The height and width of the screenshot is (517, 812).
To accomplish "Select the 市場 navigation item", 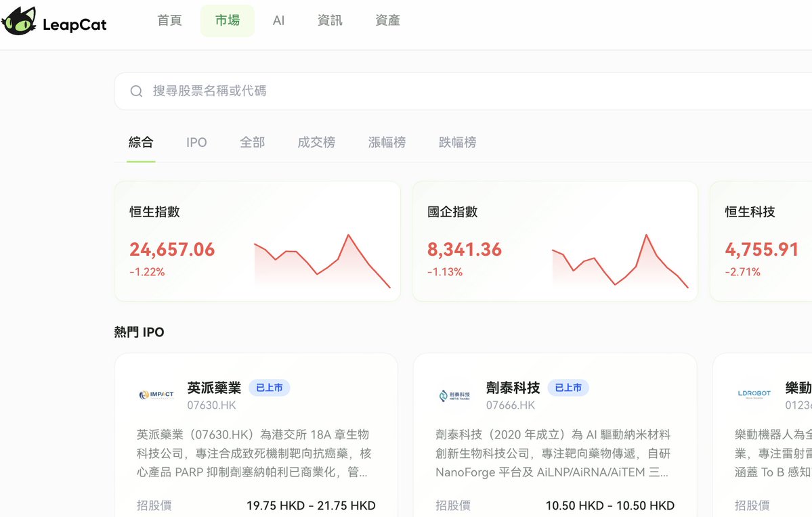I will pyautogui.click(x=228, y=21).
